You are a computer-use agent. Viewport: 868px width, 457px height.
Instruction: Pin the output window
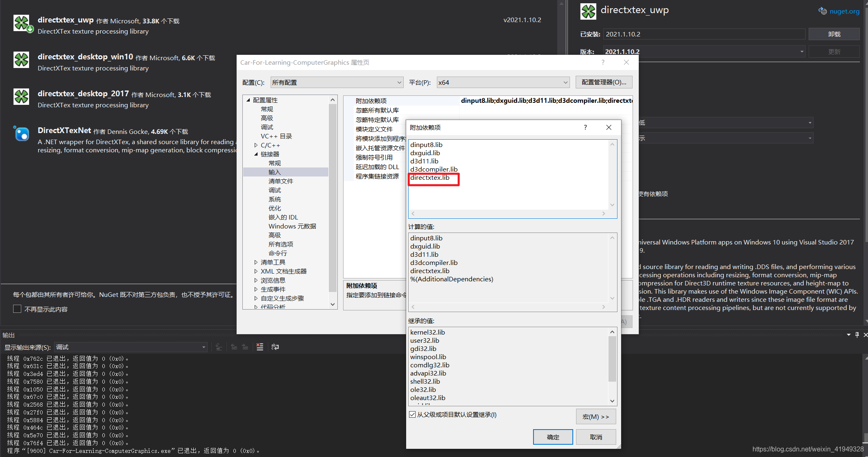coord(857,335)
